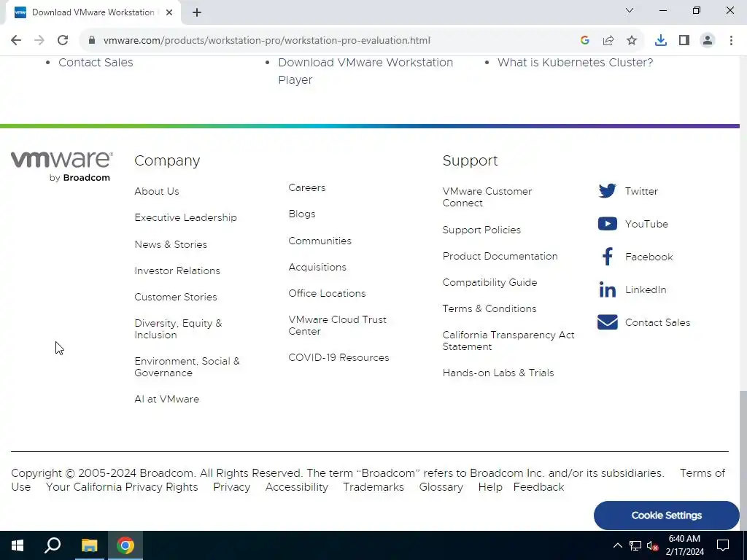Open the Product Documentation link

pyautogui.click(x=500, y=256)
